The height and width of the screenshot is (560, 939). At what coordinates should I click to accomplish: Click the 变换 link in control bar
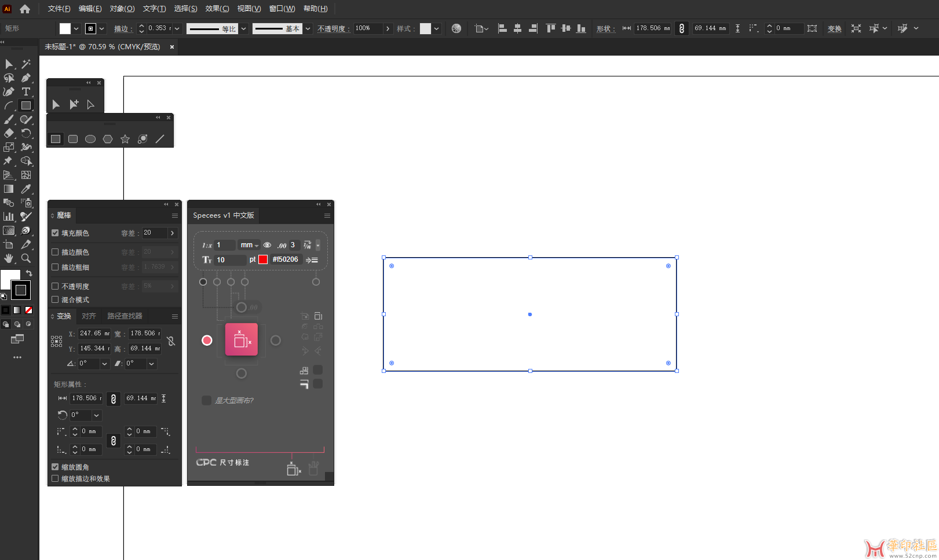pos(834,28)
